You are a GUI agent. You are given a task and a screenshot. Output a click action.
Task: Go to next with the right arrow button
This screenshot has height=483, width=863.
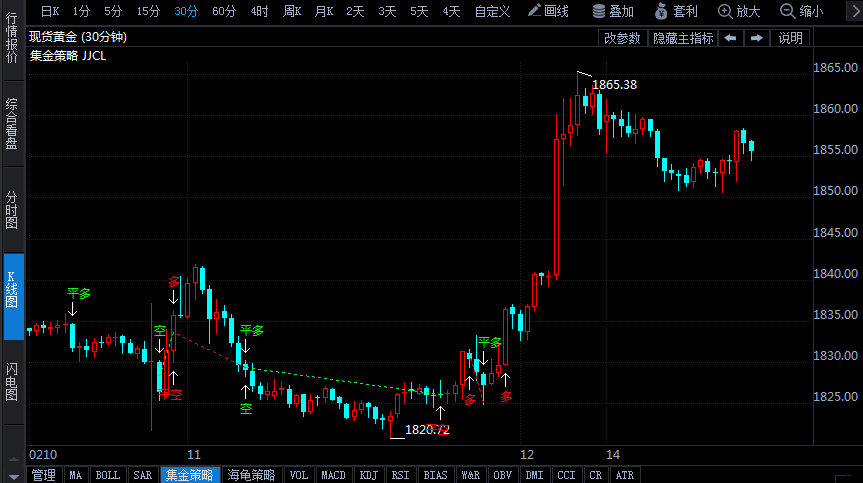click(757, 38)
